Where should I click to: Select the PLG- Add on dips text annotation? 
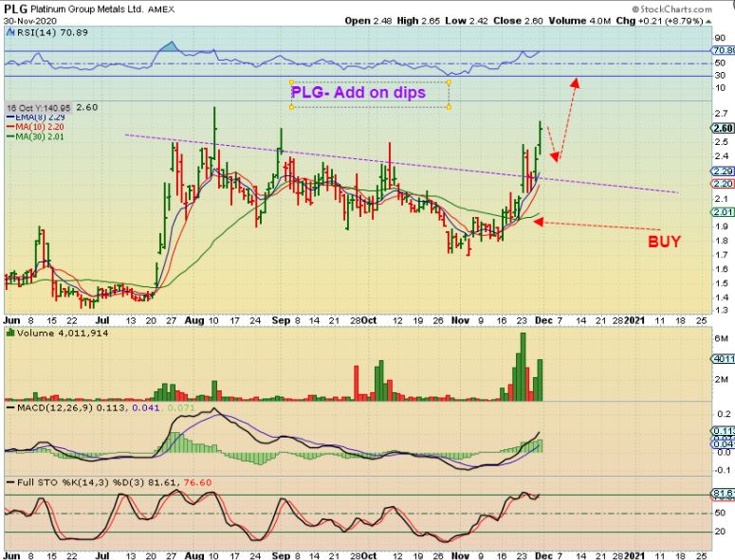coord(358,92)
